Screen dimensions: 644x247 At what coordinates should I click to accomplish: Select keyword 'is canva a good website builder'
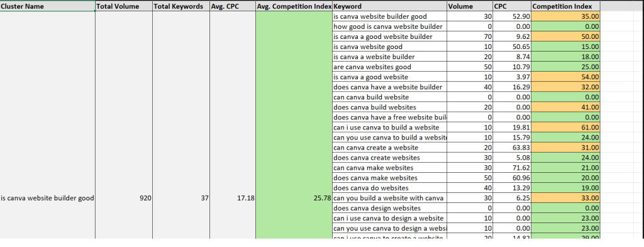(x=389, y=36)
